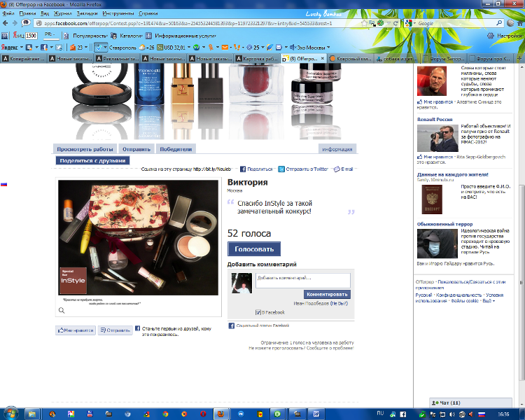Click the Odnoklassniki icon in toolbar

(211, 47)
